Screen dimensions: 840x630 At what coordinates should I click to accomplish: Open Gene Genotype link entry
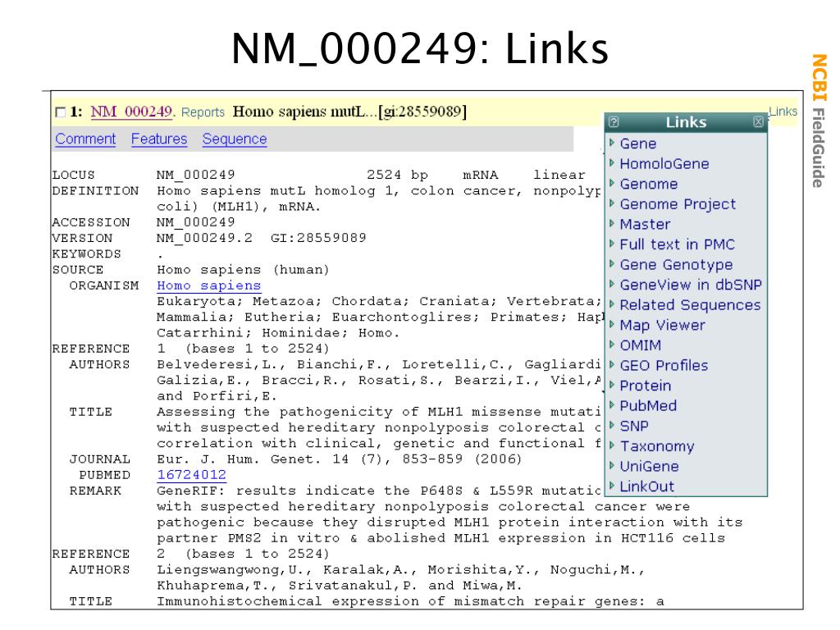676,265
